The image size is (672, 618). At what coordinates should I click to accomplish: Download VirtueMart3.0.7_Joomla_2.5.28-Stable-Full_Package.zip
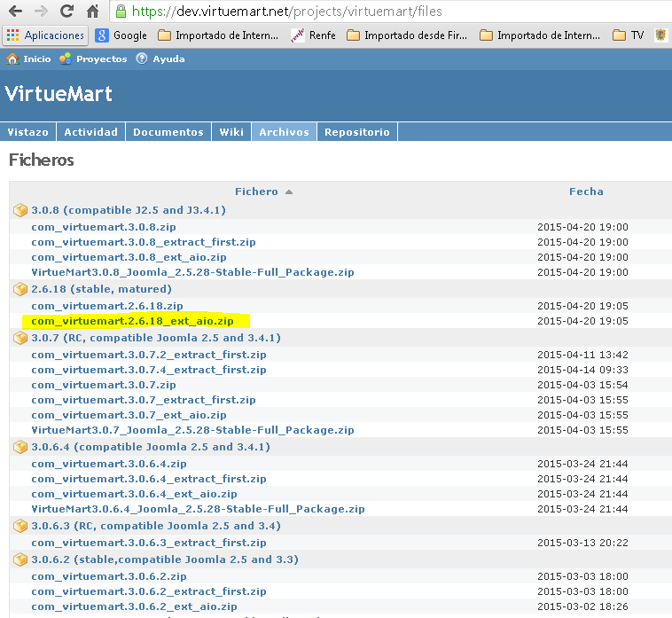(193, 430)
